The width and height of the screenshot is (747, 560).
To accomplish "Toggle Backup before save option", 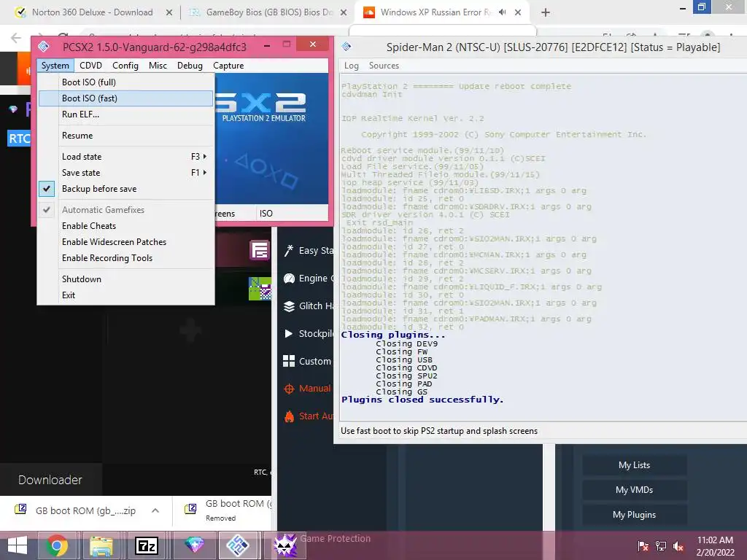I will click(x=125, y=189).
